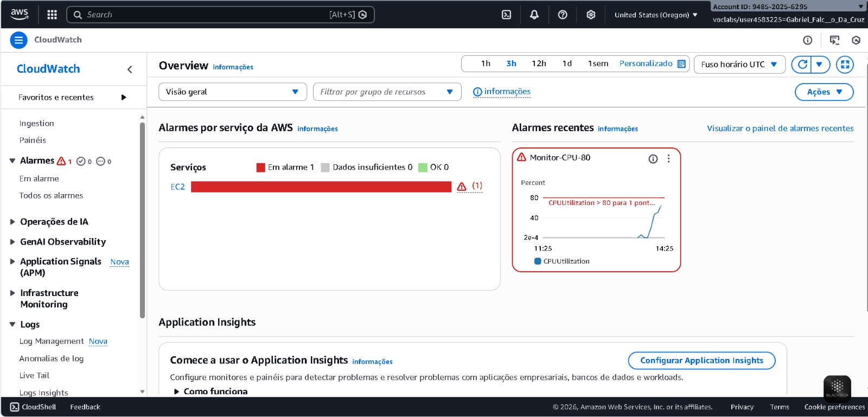The height and width of the screenshot is (417, 868).
Task: Click the Configurar Application Insights button
Action: pyautogui.click(x=701, y=361)
